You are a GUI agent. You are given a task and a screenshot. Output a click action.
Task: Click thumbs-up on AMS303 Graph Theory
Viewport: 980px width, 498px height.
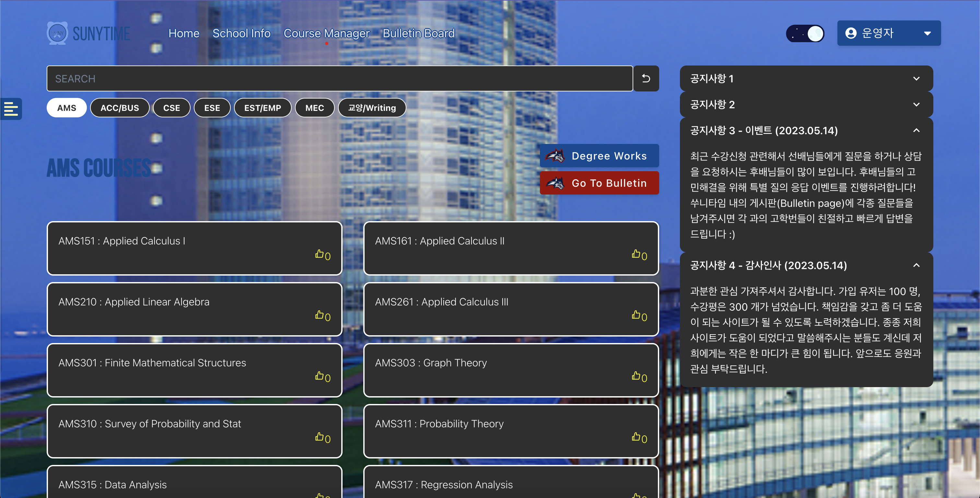636,376
